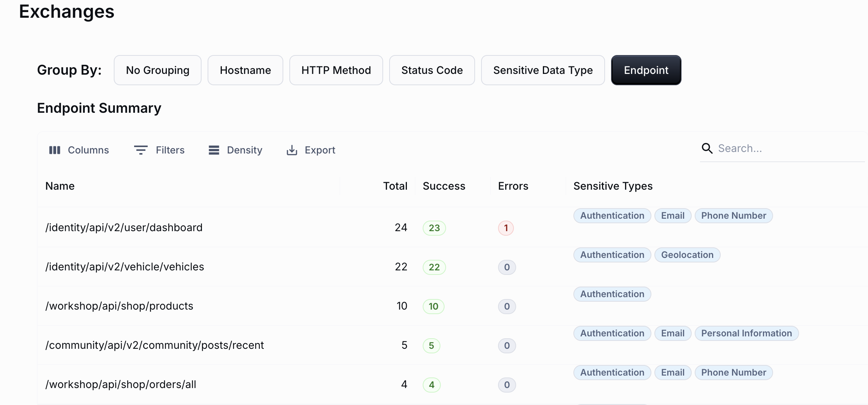Click the green success badge showing 23
This screenshot has height=405, width=868.
point(434,228)
